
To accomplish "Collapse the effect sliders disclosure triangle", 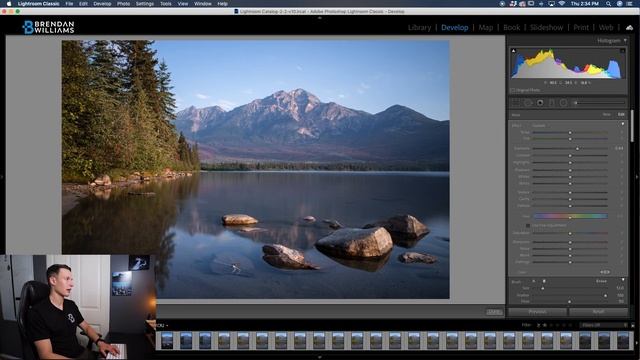I will (x=623, y=124).
